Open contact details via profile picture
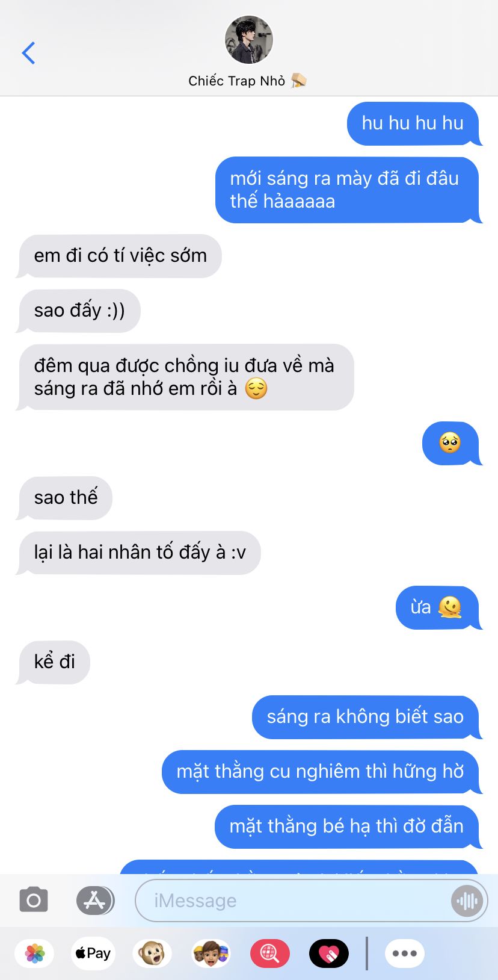 pos(249,40)
